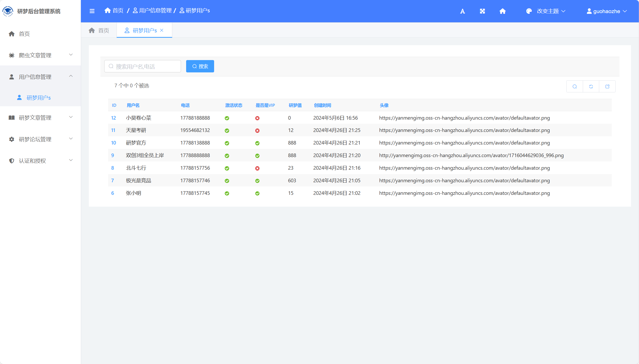
Task: Toggle fullscreen expand icon in header
Action: (x=482, y=11)
